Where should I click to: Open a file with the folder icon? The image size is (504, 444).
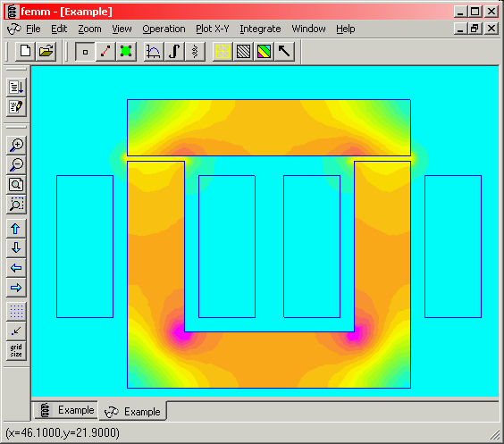(x=46, y=52)
